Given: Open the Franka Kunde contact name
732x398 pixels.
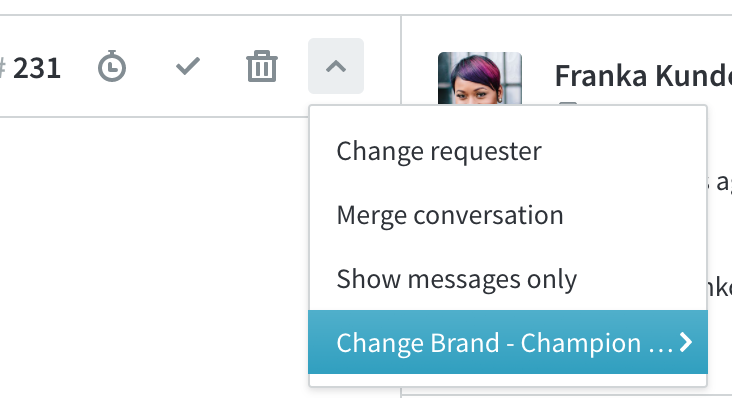Looking at the screenshot, I should [643, 76].
